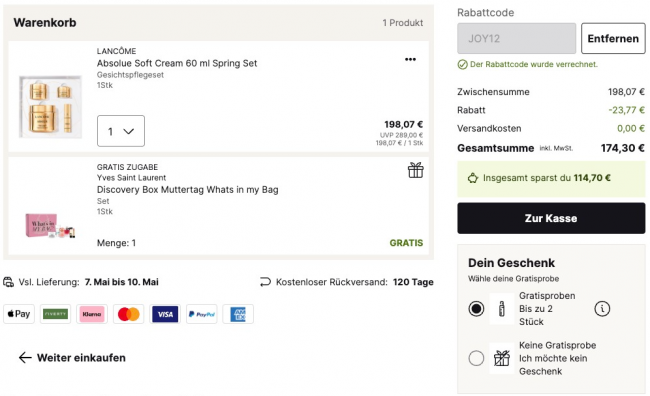Click the green GRATIS price label
This screenshot has height=396, width=650.
tap(406, 243)
